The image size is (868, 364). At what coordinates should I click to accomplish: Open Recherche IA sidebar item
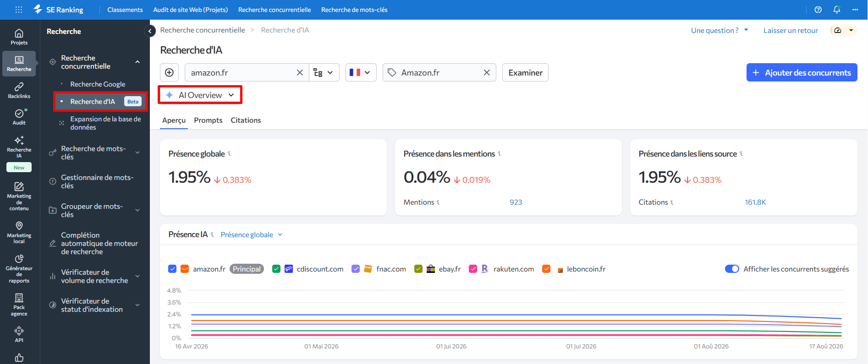pos(19,153)
